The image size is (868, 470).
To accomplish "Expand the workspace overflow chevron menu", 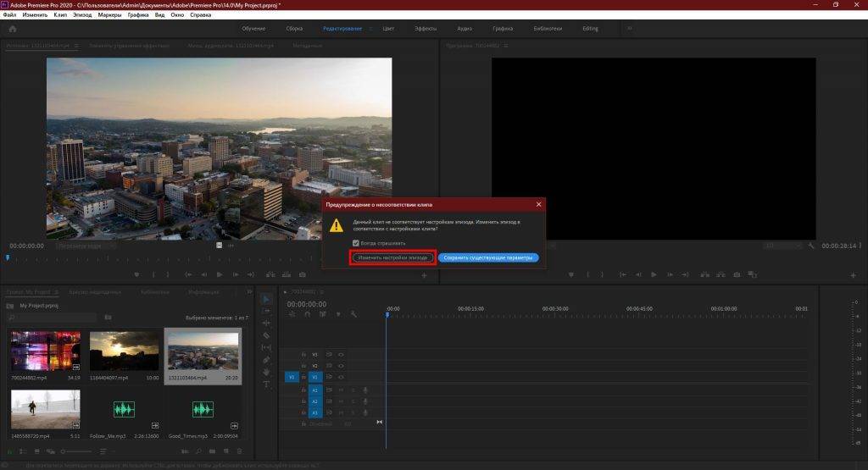I will coord(629,29).
